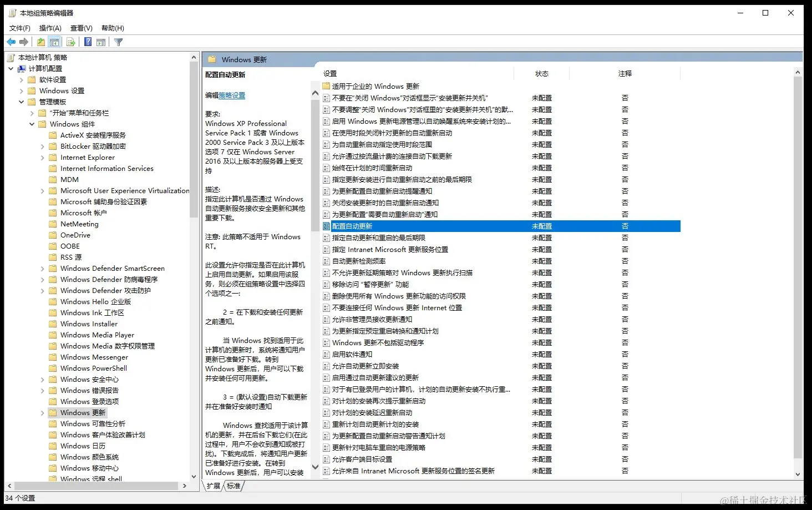Select Microsoft 帐户 in tree
The height and width of the screenshot is (510, 812).
[83, 213]
